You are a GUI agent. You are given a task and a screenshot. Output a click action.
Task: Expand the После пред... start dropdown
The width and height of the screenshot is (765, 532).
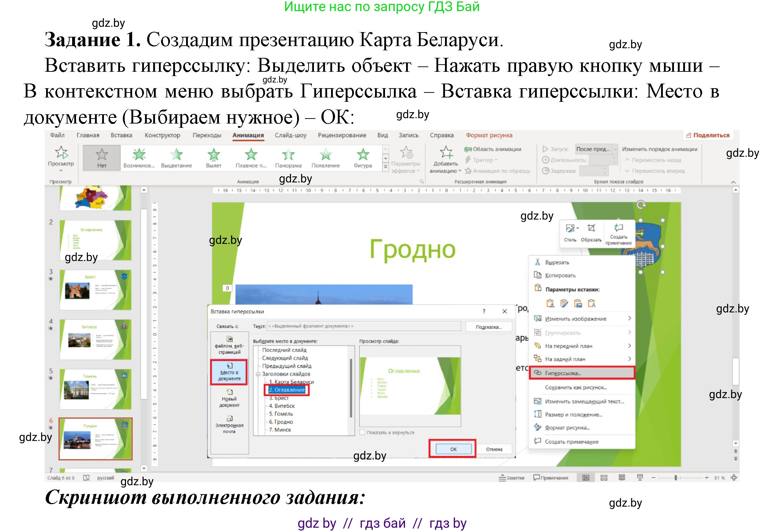click(615, 149)
